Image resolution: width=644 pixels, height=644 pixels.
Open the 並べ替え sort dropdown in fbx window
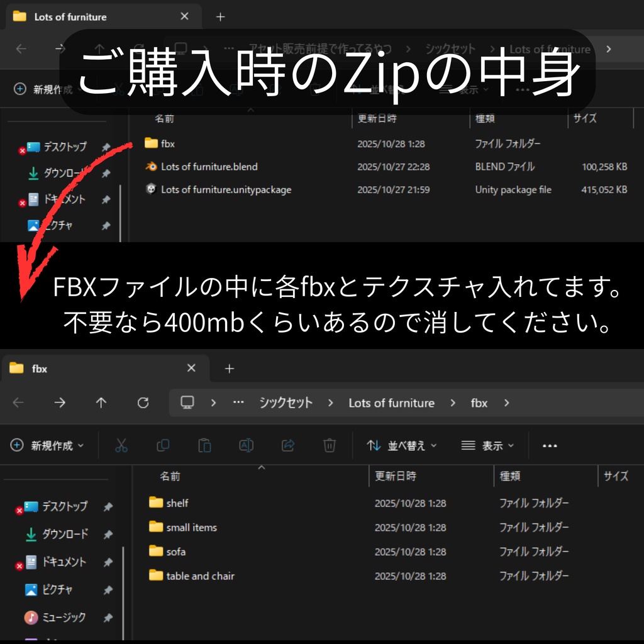402,446
